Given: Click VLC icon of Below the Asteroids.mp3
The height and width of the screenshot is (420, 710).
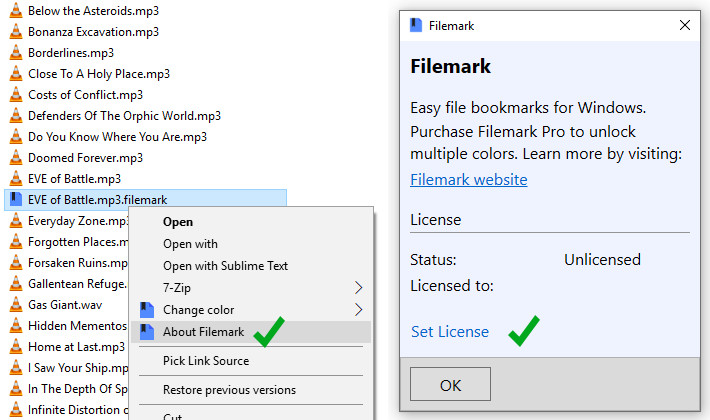Looking at the screenshot, I should pos(16,11).
